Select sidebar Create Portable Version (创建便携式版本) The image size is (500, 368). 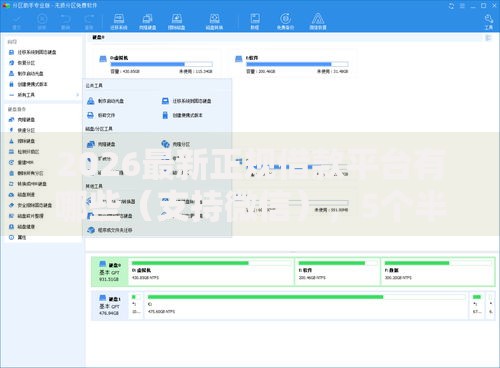point(28,84)
